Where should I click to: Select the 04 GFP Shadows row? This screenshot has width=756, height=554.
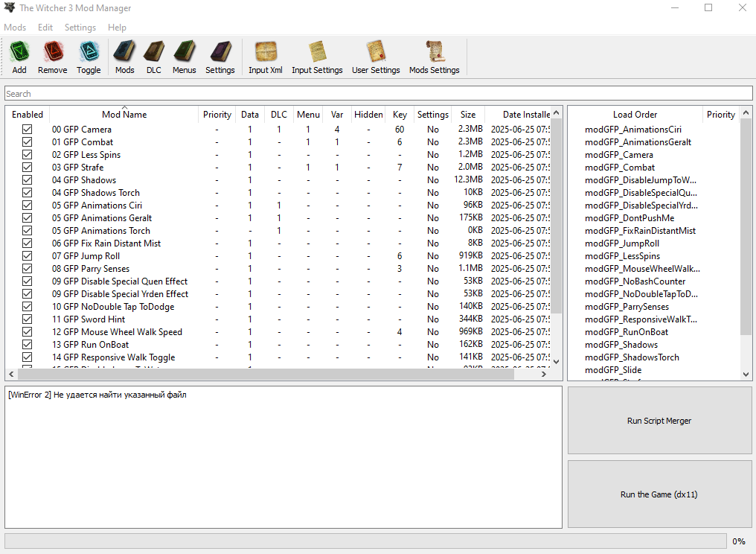coord(278,180)
